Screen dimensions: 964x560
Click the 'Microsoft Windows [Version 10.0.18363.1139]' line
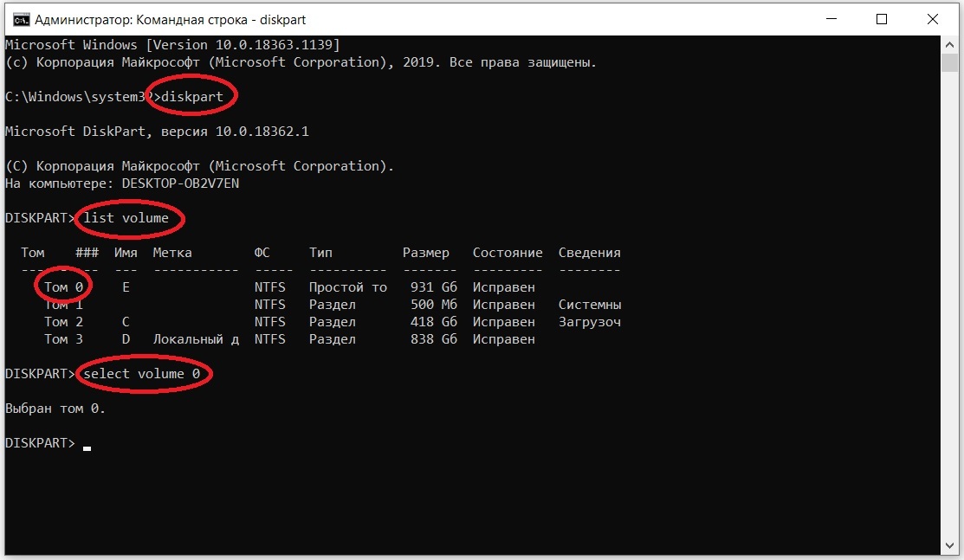click(172, 45)
